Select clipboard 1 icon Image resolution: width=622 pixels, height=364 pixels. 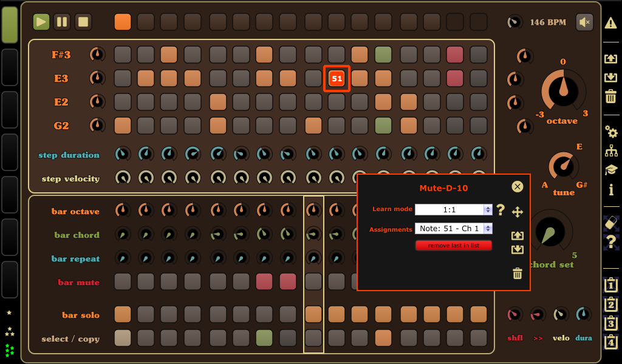611,285
